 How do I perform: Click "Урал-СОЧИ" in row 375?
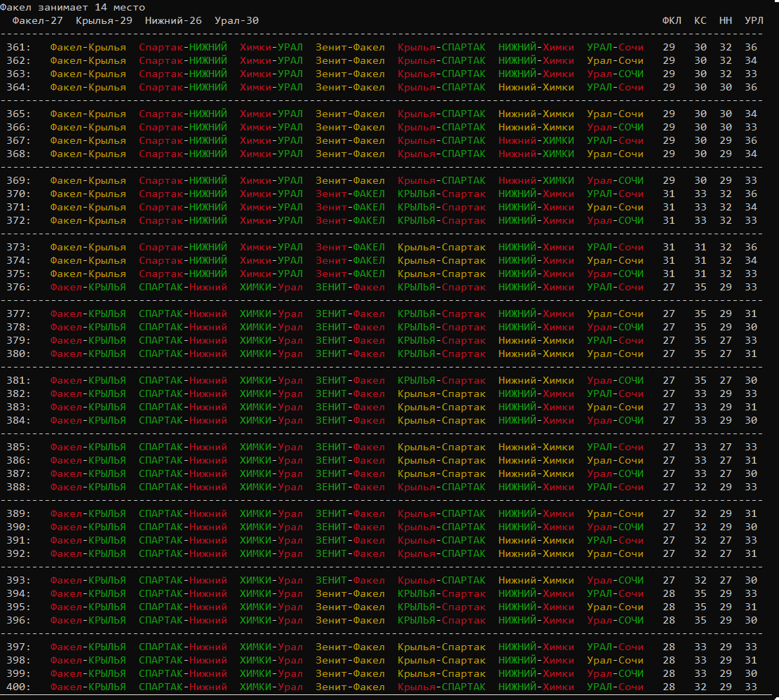[x=615, y=274]
